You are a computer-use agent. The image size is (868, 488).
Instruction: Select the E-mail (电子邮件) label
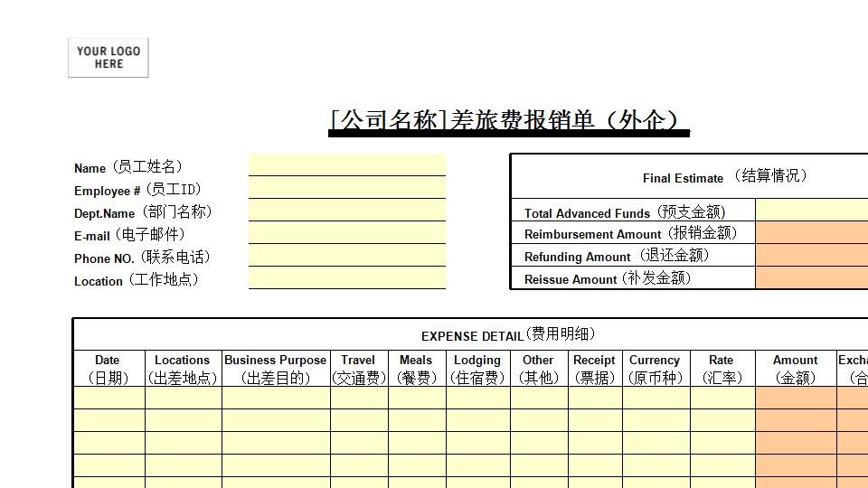(x=129, y=235)
